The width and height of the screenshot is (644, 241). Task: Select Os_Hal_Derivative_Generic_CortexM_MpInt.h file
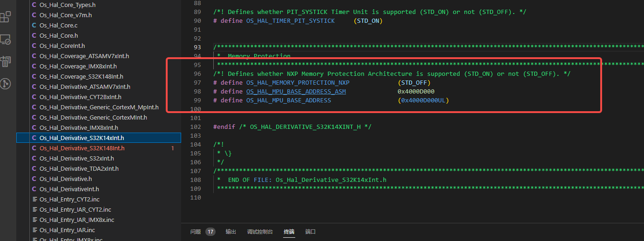click(99, 107)
